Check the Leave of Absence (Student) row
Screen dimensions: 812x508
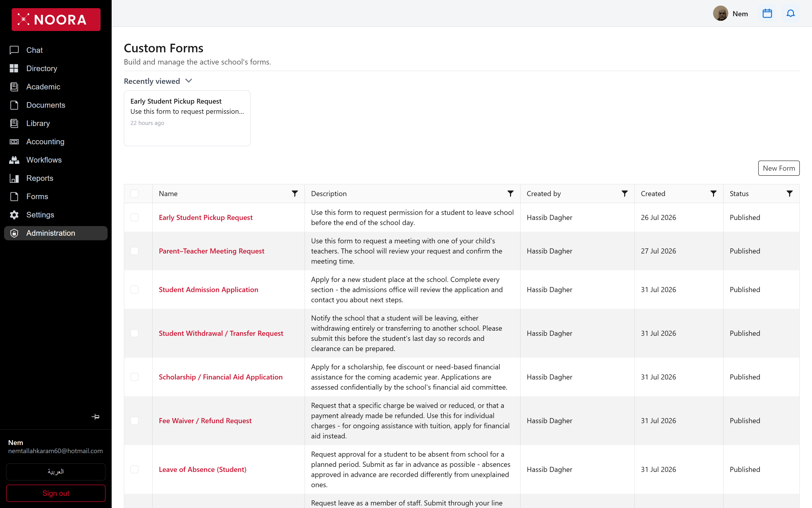coord(134,469)
